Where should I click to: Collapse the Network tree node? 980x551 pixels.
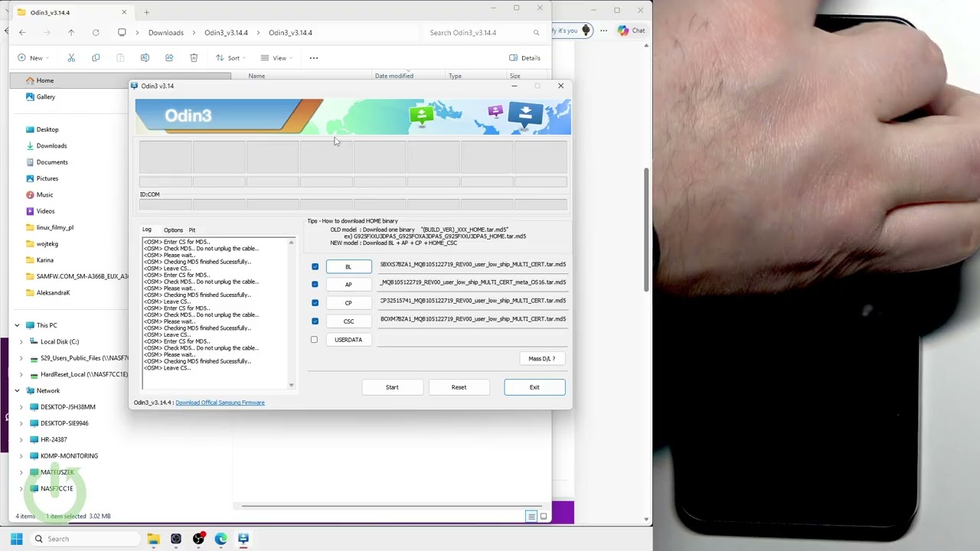pyautogui.click(x=17, y=391)
